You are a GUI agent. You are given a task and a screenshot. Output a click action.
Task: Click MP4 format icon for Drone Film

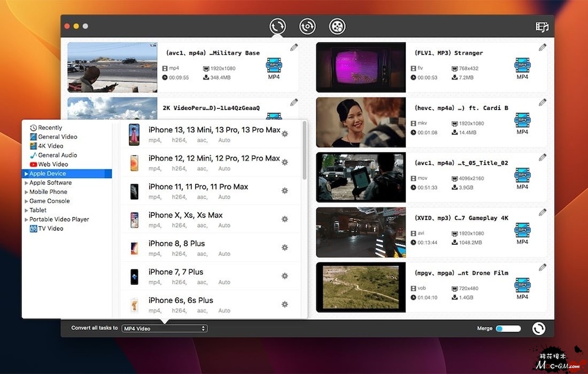click(522, 285)
